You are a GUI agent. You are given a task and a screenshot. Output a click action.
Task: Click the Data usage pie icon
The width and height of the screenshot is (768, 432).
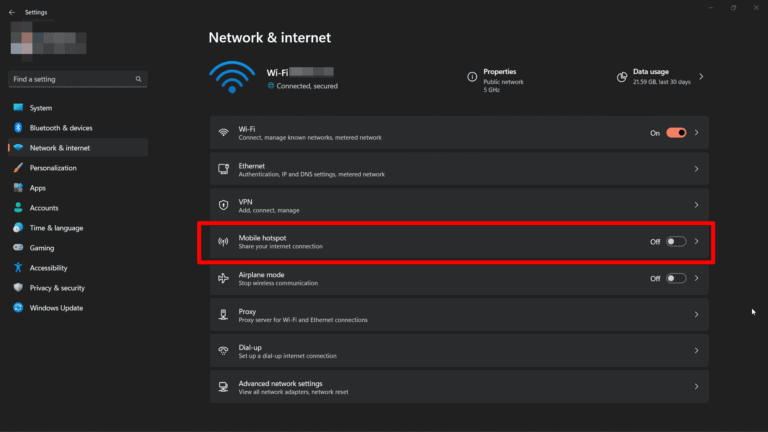pyautogui.click(x=621, y=76)
